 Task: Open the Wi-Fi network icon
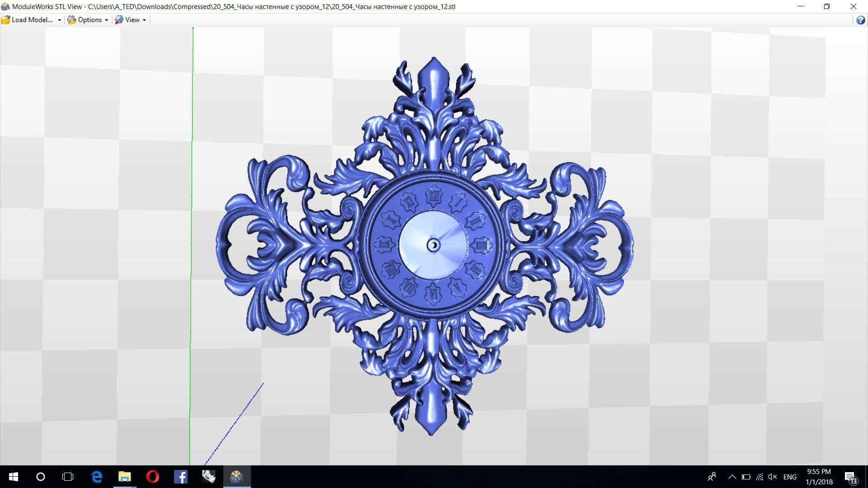pyautogui.click(x=759, y=477)
